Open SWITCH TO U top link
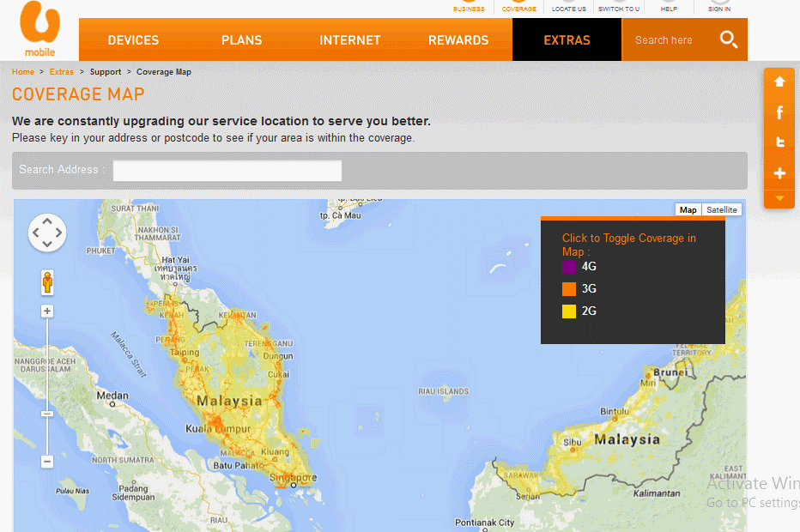 coord(618,9)
